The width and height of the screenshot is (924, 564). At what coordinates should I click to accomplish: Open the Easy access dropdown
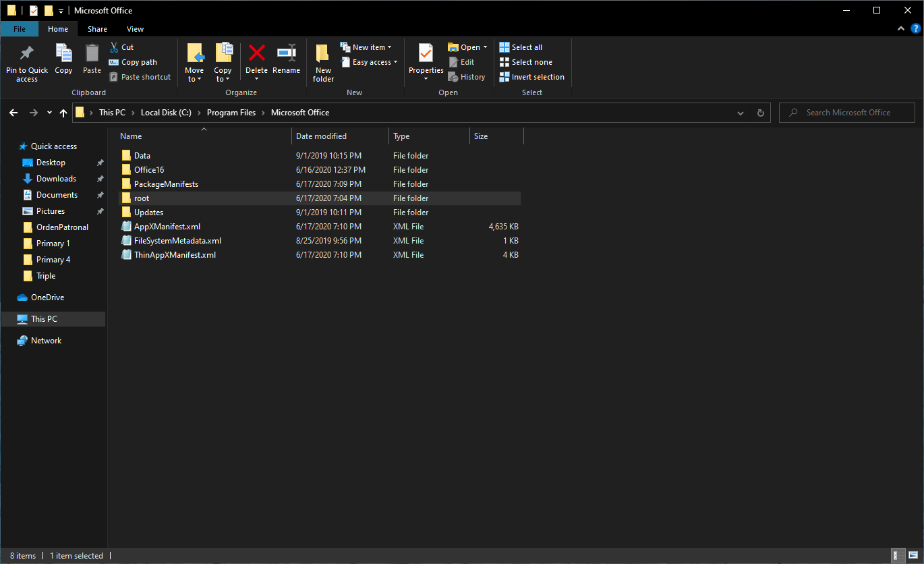click(369, 62)
